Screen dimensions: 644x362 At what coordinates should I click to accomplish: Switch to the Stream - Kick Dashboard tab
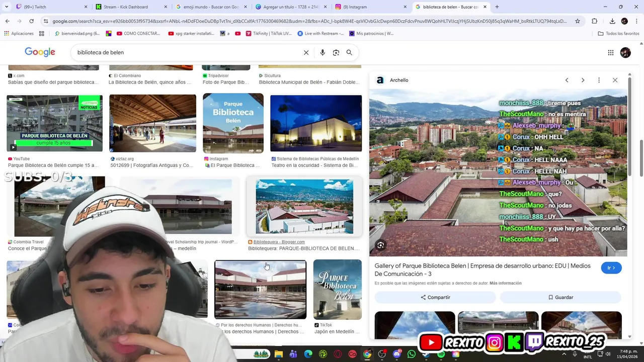click(x=131, y=7)
